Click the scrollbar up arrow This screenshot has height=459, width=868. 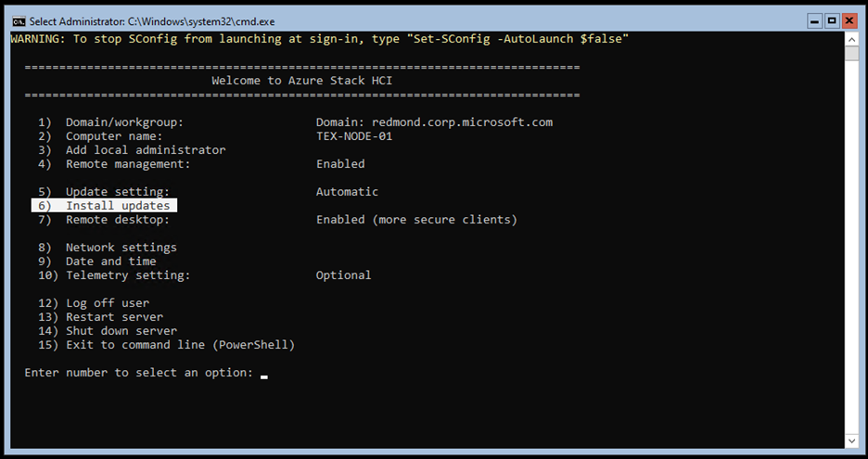851,37
